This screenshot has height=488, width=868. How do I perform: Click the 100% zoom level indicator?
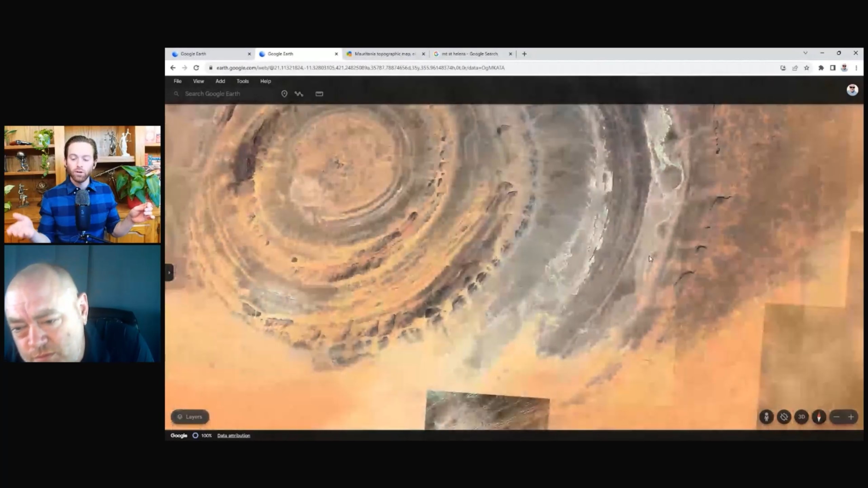(206, 435)
